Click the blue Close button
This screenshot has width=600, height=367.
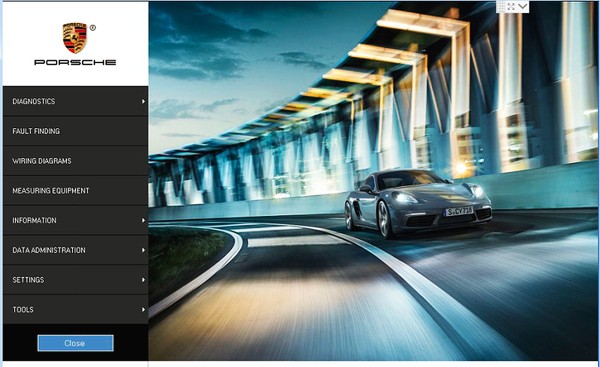click(75, 343)
